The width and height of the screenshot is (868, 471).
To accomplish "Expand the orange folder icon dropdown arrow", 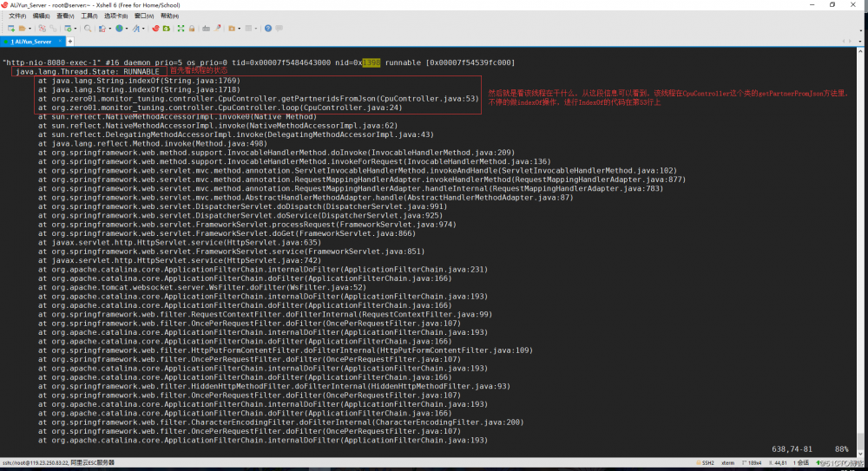I will (x=240, y=29).
